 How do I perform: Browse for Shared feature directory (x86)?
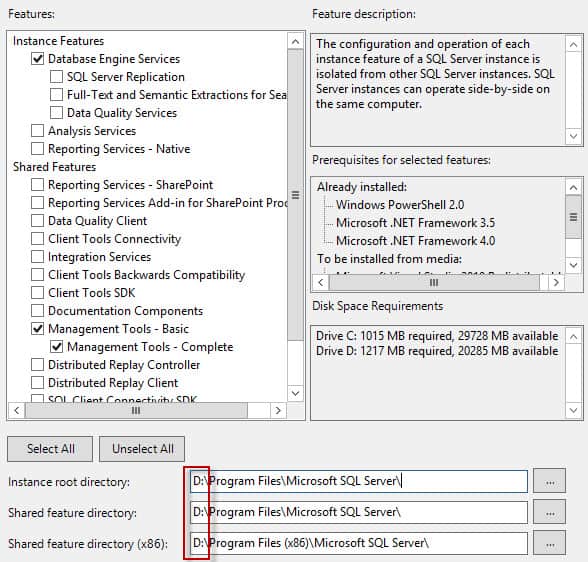click(550, 543)
